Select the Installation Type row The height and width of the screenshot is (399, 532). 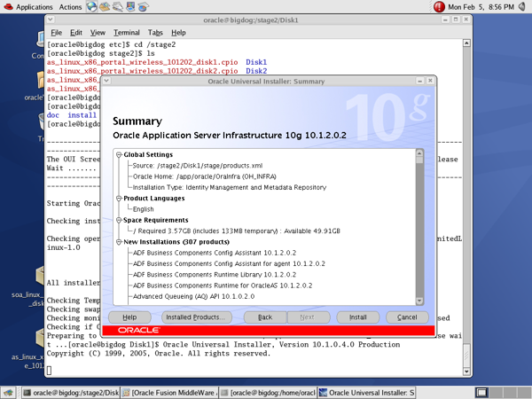pyautogui.click(x=230, y=187)
